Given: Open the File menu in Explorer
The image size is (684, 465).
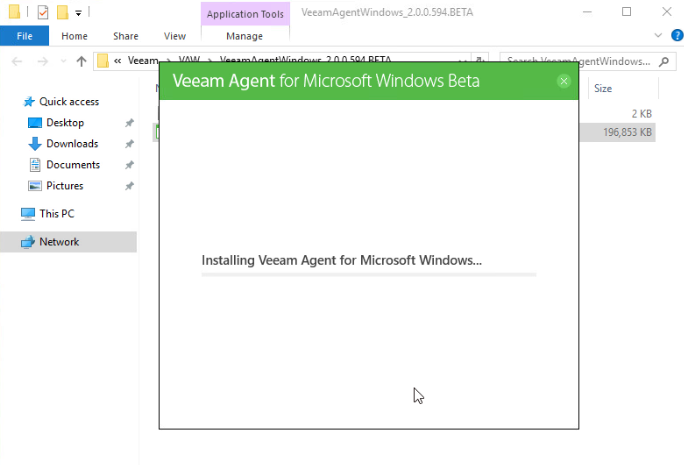Looking at the screenshot, I should [24, 36].
